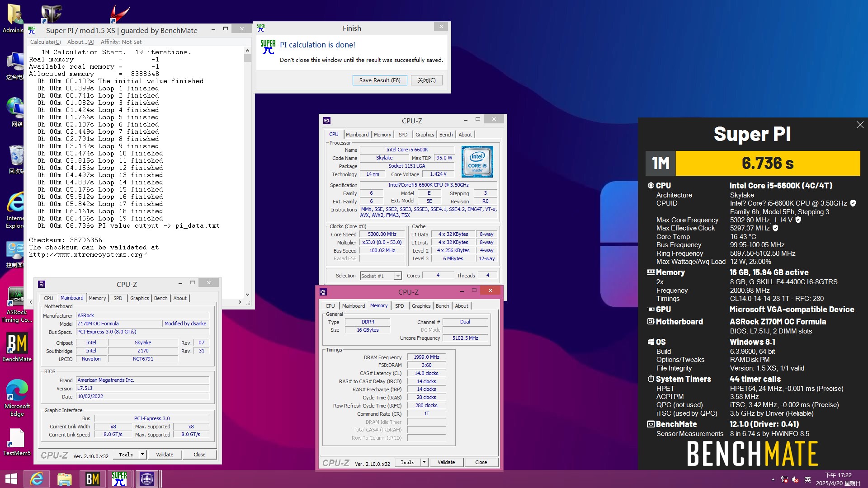Open TestMem5 desktop icon
868x488 pixels.
(x=17, y=442)
